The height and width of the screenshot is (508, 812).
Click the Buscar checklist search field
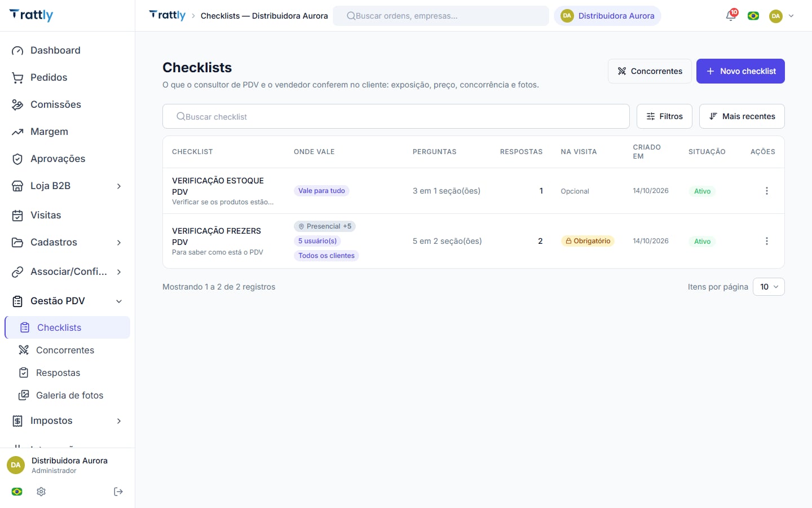[396, 116]
